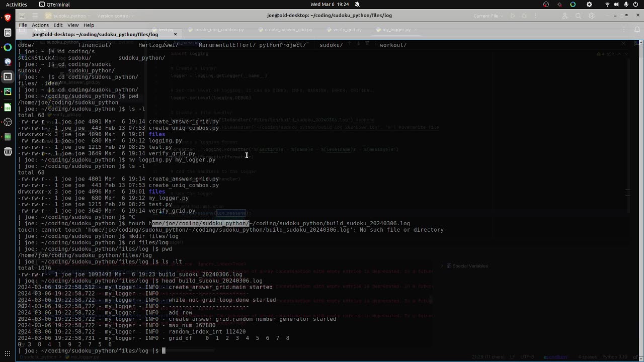Open the globe network app in dock

(x=8, y=62)
